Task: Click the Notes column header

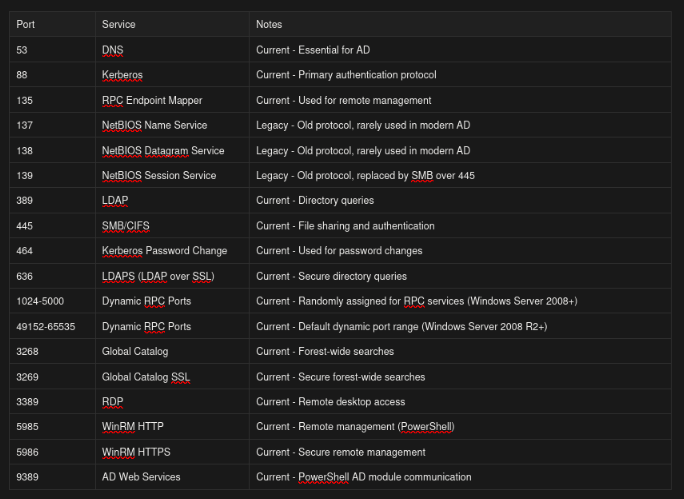Action: coord(269,24)
